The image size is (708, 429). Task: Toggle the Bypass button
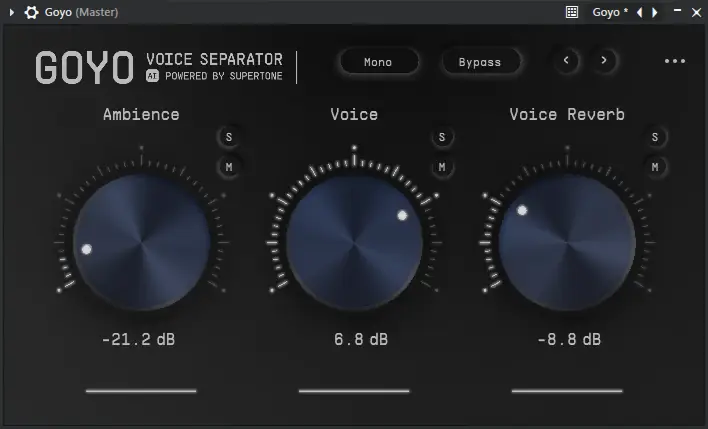[x=480, y=62]
